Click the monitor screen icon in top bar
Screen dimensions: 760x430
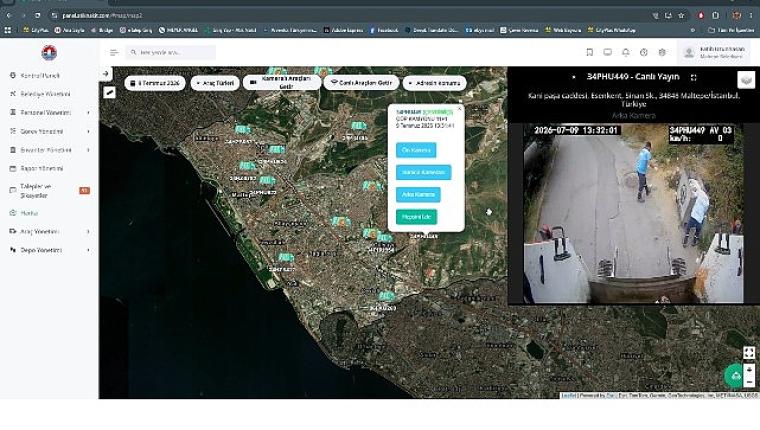[607, 52]
